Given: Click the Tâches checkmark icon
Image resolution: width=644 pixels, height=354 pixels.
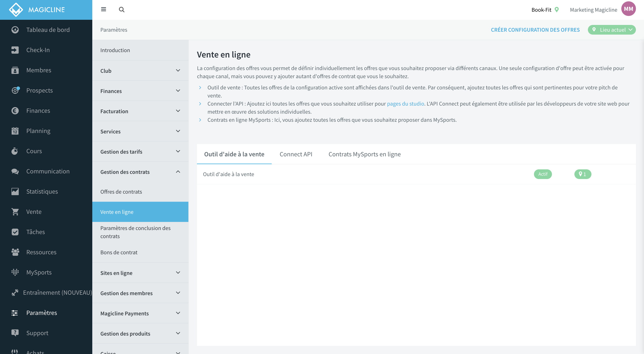Looking at the screenshot, I should coord(15,232).
